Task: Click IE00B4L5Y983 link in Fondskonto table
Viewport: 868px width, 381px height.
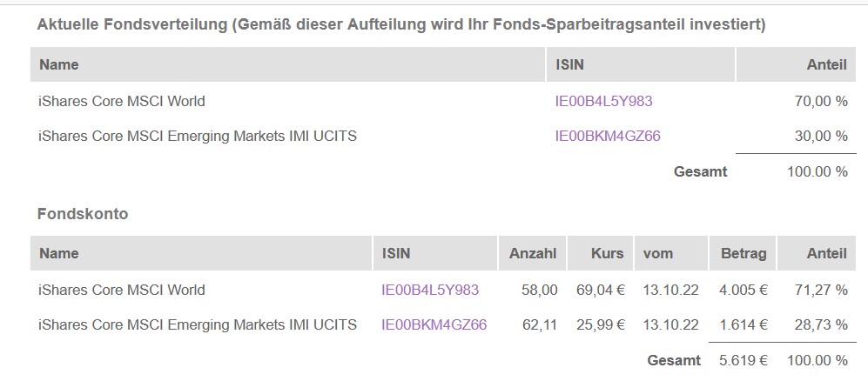Action: point(430,290)
